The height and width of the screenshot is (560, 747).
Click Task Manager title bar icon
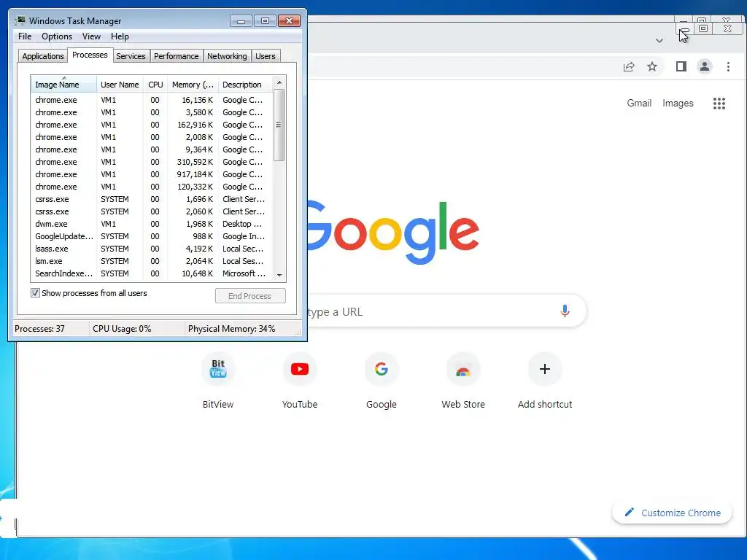(x=20, y=20)
